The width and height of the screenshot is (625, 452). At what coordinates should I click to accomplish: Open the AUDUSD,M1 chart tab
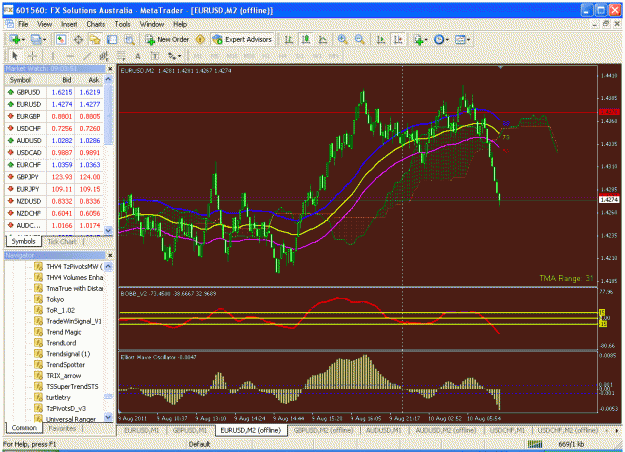[383, 430]
